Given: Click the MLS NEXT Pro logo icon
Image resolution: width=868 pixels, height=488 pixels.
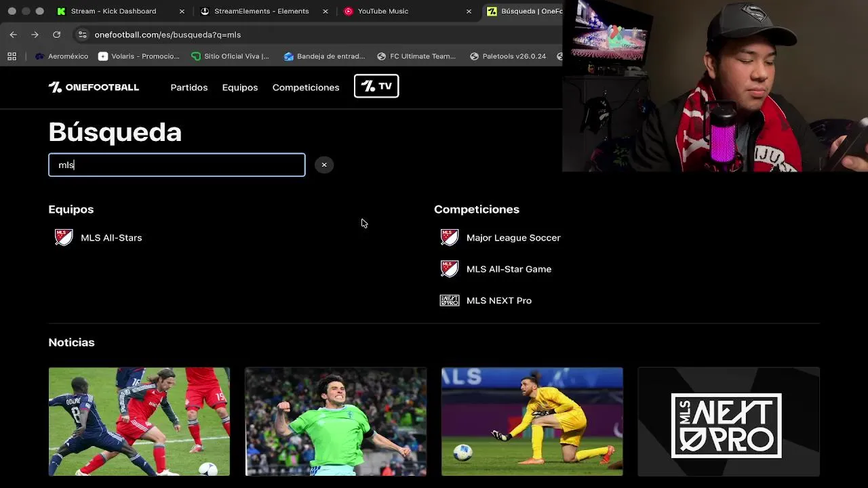Looking at the screenshot, I should (450, 300).
